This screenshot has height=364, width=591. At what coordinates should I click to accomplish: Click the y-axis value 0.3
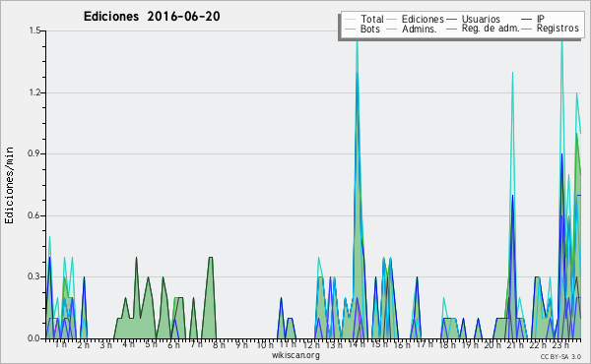[x=34, y=276]
